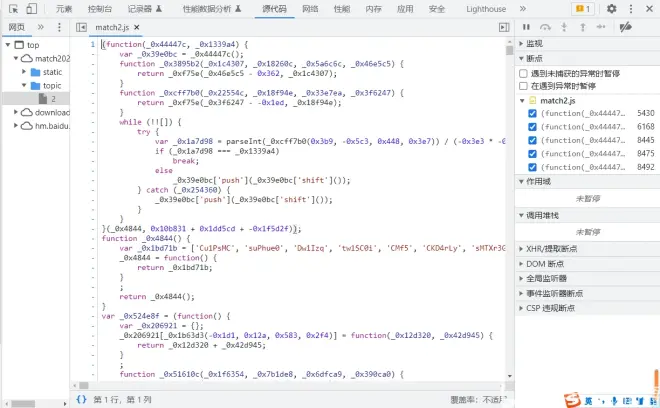The height and width of the screenshot is (408, 660).
Task: Open DevTools three-dot customize menu
Action: click(x=631, y=8)
